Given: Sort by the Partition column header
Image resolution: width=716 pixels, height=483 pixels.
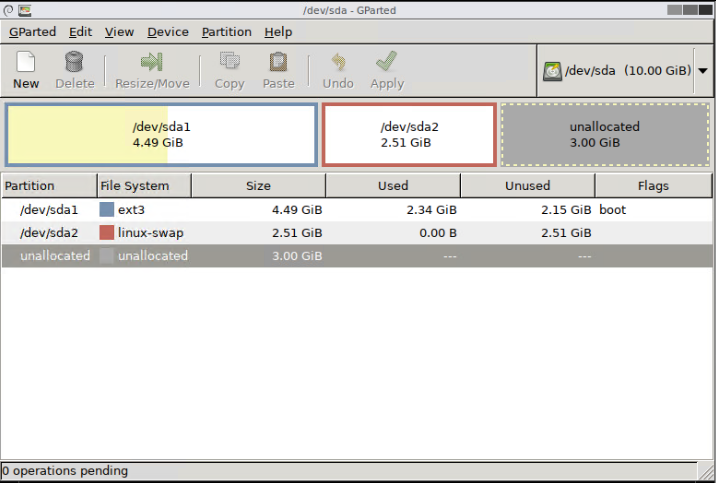Looking at the screenshot, I should tap(49, 185).
